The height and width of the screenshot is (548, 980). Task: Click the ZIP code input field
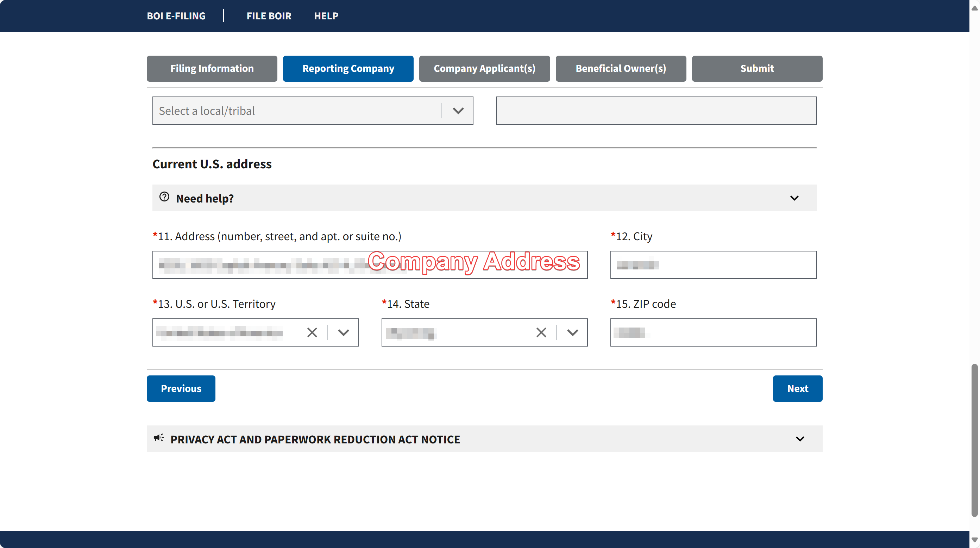coord(714,332)
